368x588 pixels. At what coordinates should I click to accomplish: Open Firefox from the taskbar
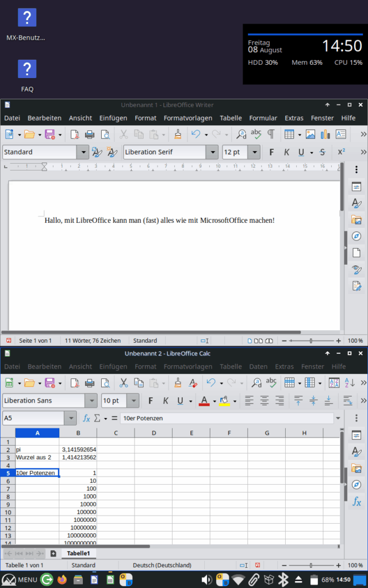pyautogui.click(x=62, y=580)
